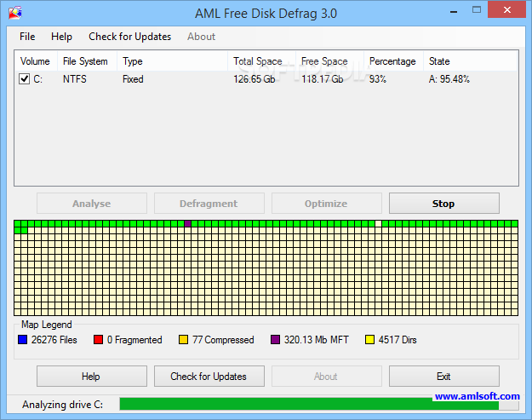Stop the analysis with Stop button
The image size is (532, 420).
(443, 204)
